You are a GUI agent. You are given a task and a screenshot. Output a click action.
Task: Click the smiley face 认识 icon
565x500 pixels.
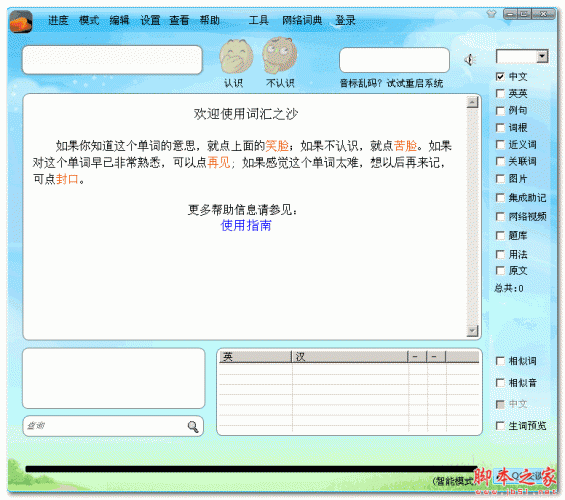pos(236,57)
